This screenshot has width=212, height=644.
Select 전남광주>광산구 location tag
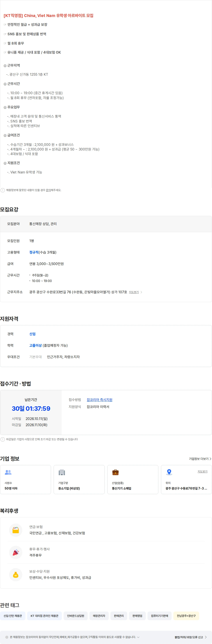coord(186,616)
